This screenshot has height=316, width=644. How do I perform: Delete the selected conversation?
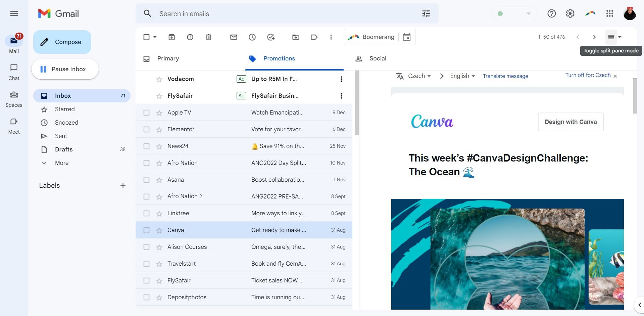coord(208,37)
